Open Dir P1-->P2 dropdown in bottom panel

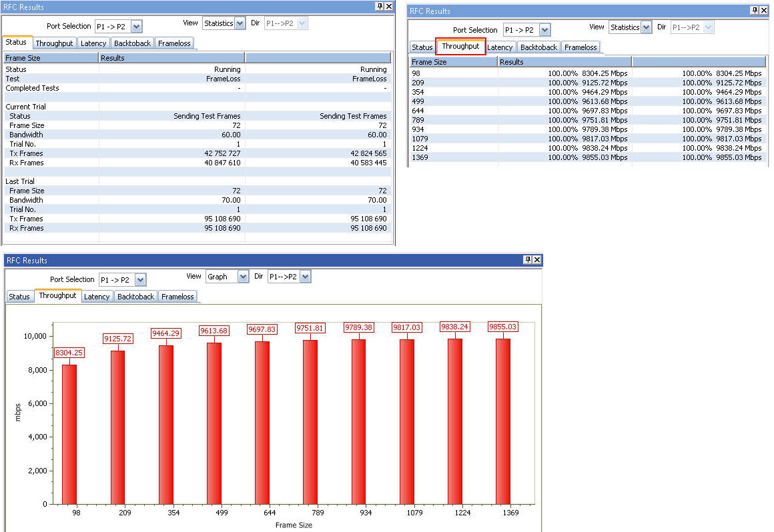306,277
